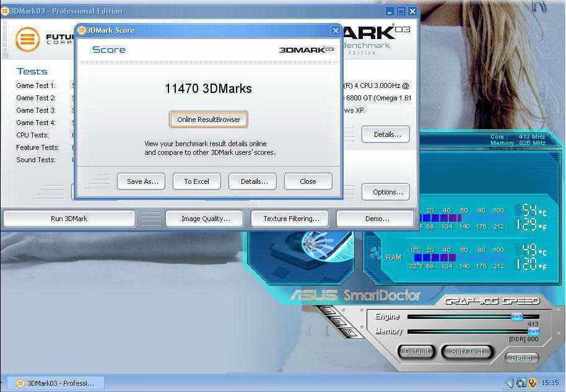Screen dimensions: 566x392
Task: Click the Online ResultBrowser button
Action: [x=209, y=120]
